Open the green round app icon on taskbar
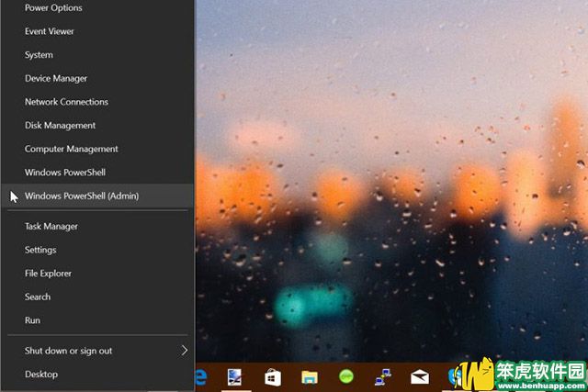 tap(346, 376)
